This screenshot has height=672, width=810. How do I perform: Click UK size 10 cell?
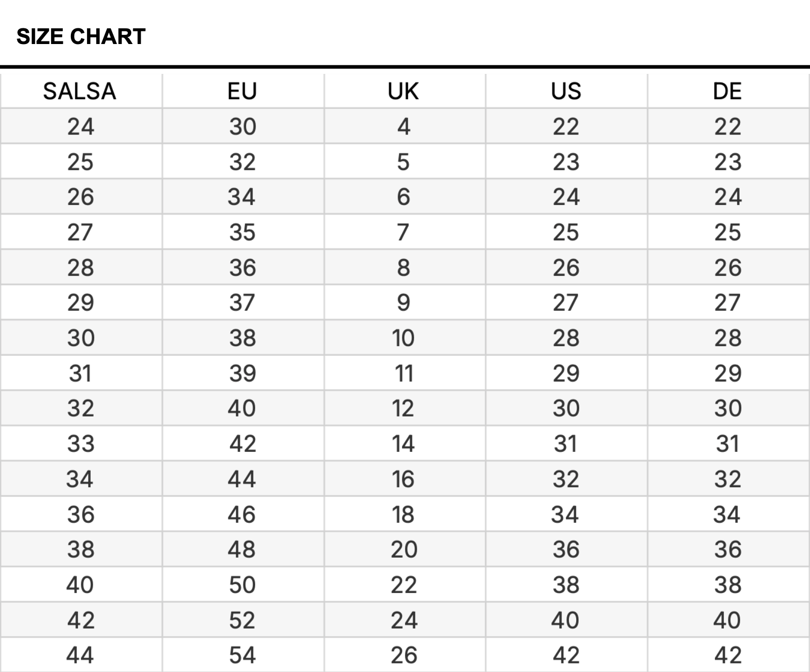click(x=403, y=338)
